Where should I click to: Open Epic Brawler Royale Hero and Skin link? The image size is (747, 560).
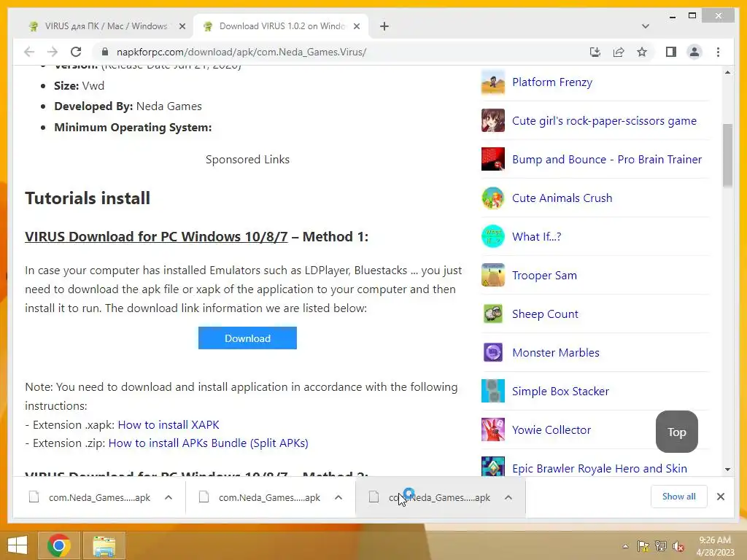(x=600, y=469)
